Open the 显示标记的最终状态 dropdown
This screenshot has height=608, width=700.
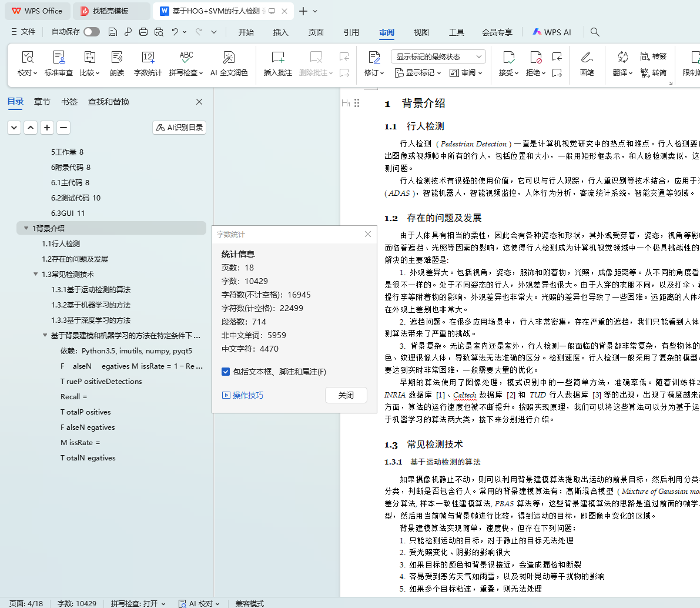click(438, 56)
